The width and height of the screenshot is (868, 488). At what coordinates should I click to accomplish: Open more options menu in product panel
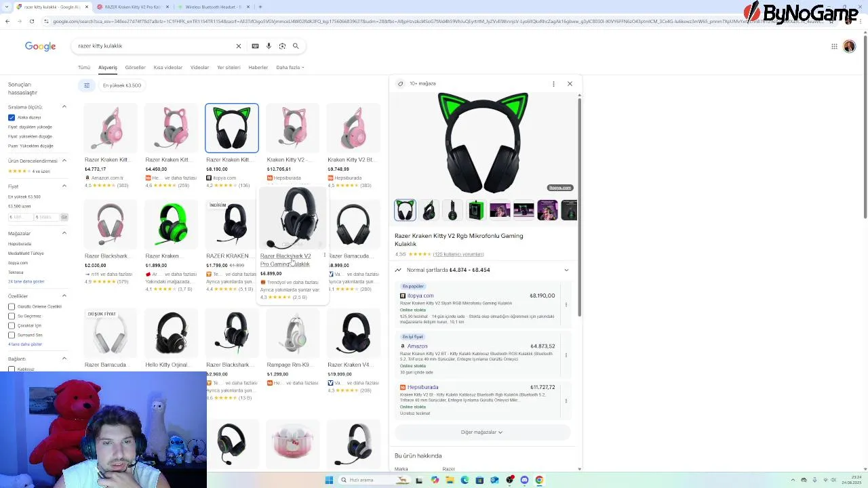553,83
